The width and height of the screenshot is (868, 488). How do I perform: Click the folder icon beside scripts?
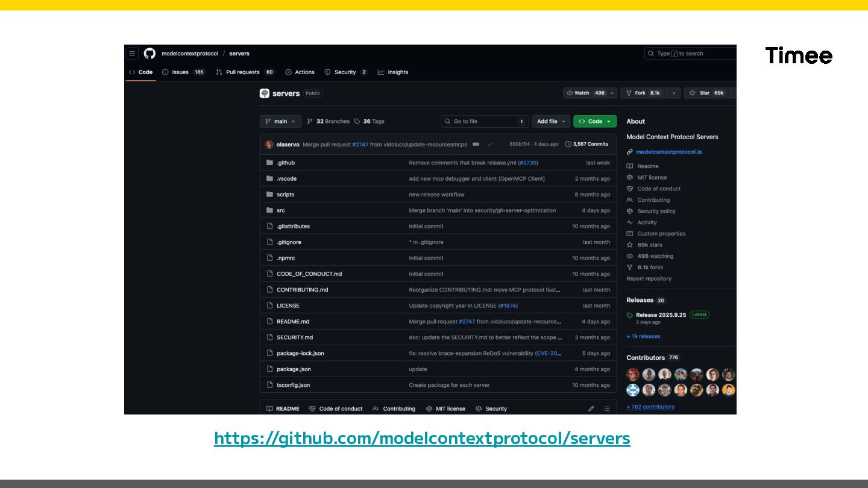point(270,195)
